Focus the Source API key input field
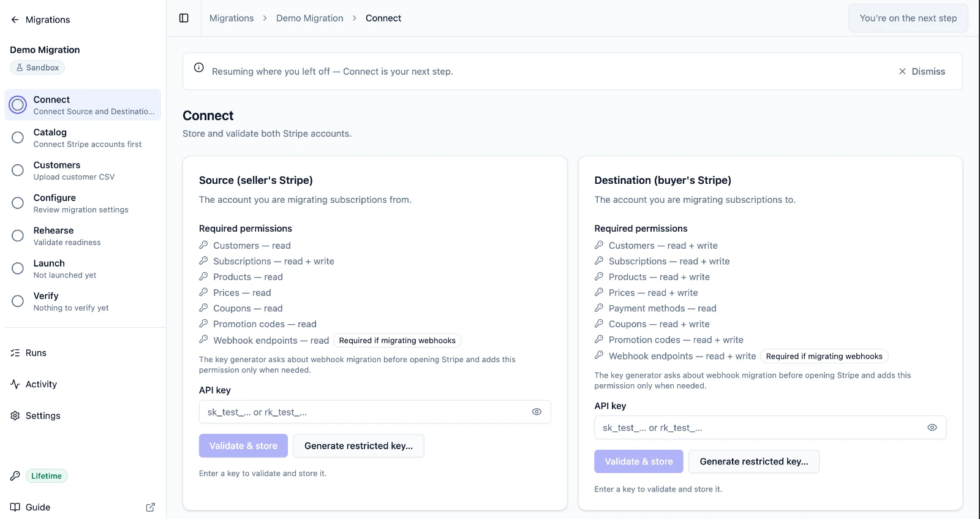The height and width of the screenshot is (519, 980). tap(375, 412)
